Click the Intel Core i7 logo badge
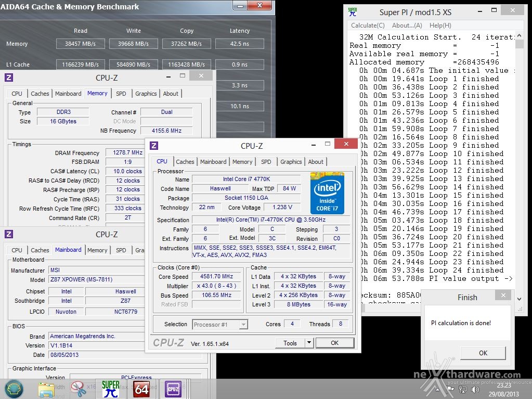The image size is (532, 399). click(x=327, y=193)
